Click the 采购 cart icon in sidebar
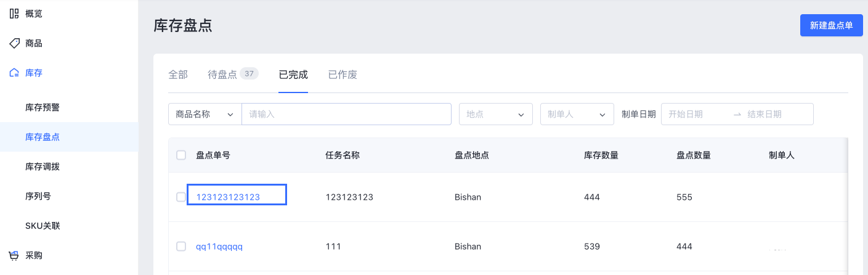868x275 pixels. (14, 255)
